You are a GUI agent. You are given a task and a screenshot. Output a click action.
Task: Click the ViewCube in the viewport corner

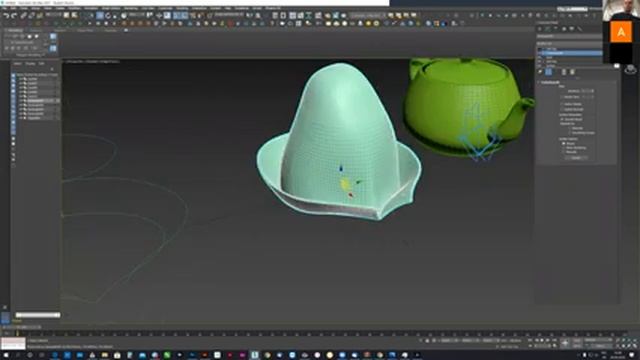coord(630,69)
